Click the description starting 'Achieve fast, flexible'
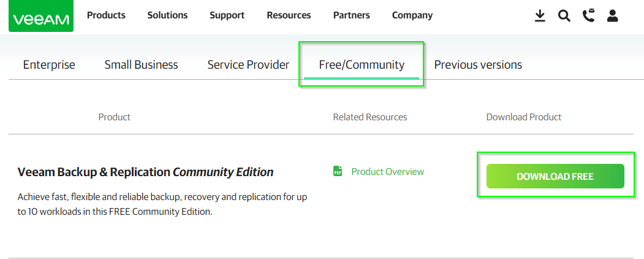This screenshot has height=259, width=644. [x=162, y=205]
